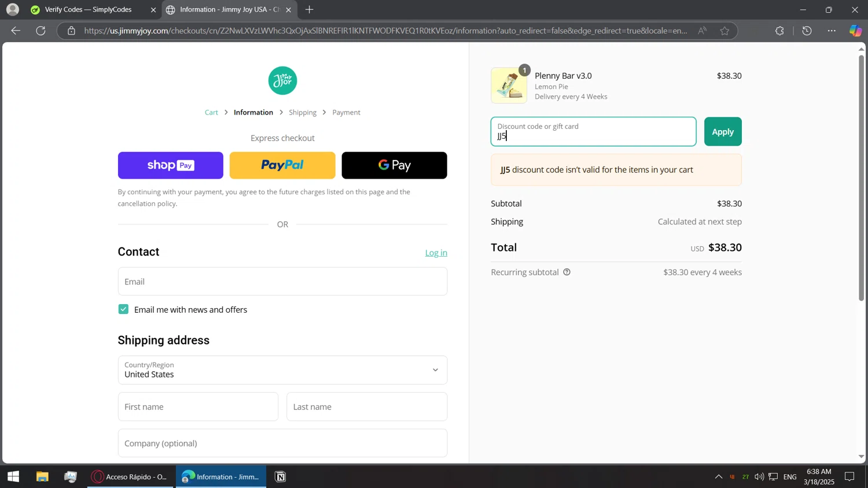Click the Jimmy Joy logo
The height and width of the screenshot is (488, 868).
pos(282,81)
